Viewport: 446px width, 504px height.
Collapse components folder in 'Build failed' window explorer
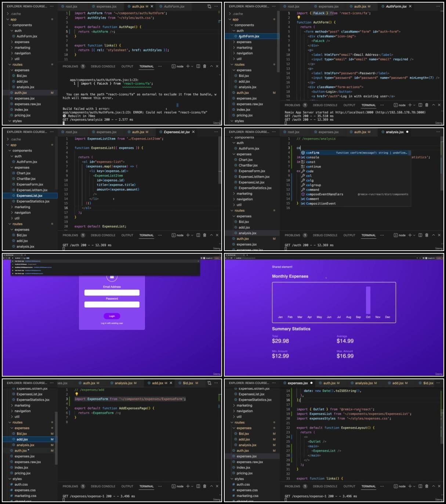point(22,25)
